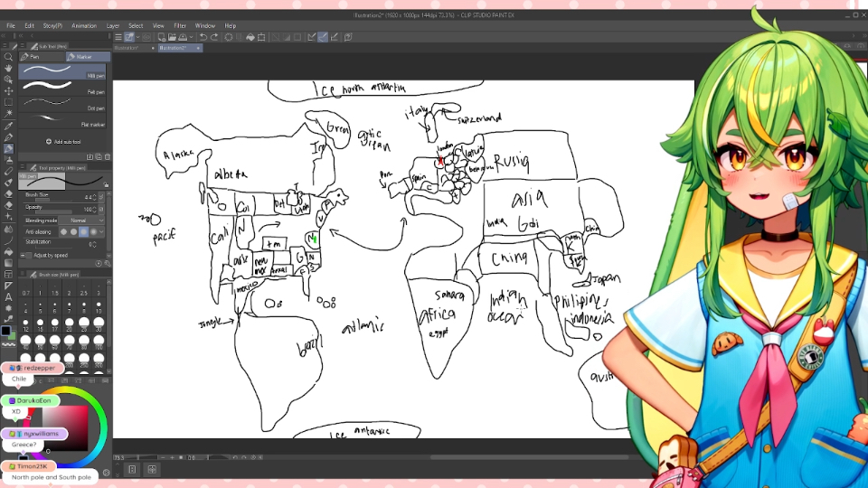Open the Edit menu
Viewport: 868px width, 488px height.
coord(29,25)
